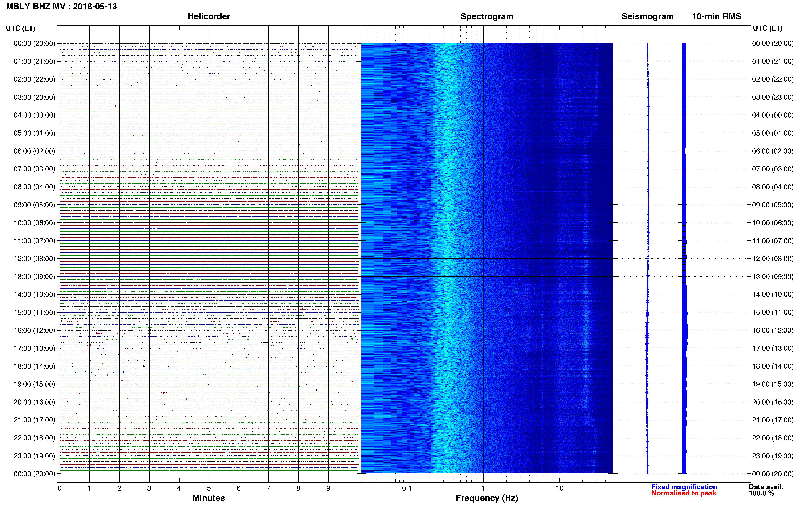Screen dimensions: 812x508
Task: Click left-axis time label '08:00 (04:00)'
Action: [x=34, y=187]
